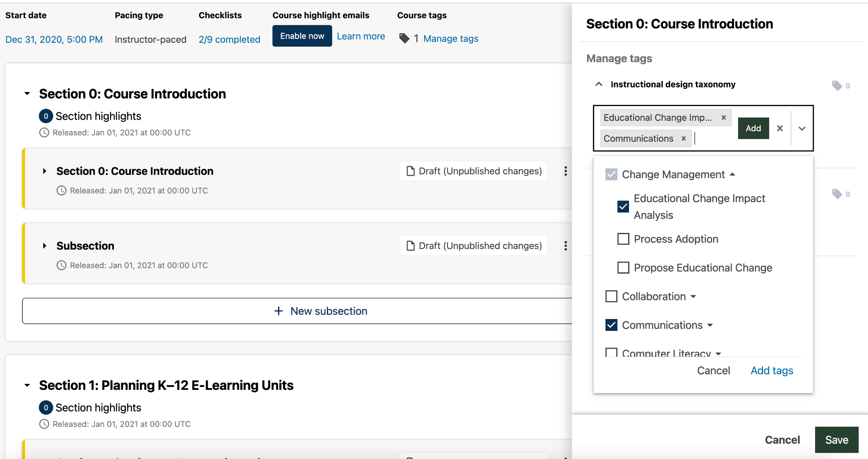Image resolution: width=868 pixels, height=459 pixels.
Task: Open kebab menu for Course Introduction subsection
Action: (x=565, y=171)
